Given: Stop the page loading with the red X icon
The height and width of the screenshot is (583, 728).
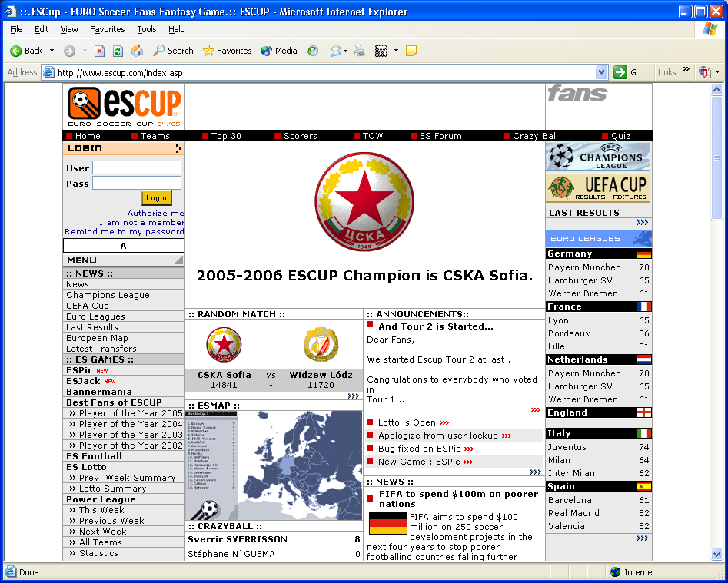Looking at the screenshot, I should click(99, 51).
